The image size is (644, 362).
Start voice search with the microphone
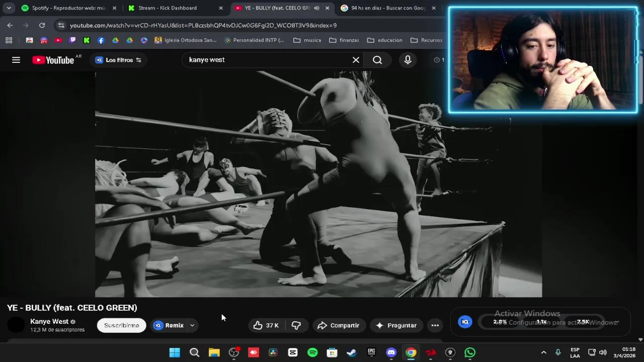(x=408, y=60)
